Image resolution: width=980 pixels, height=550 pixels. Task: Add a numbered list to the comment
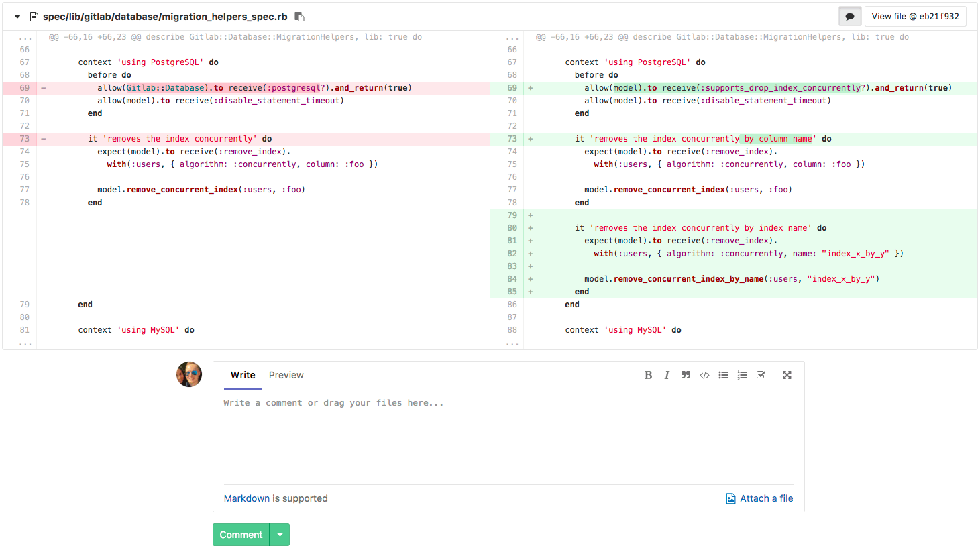point(742,375)
